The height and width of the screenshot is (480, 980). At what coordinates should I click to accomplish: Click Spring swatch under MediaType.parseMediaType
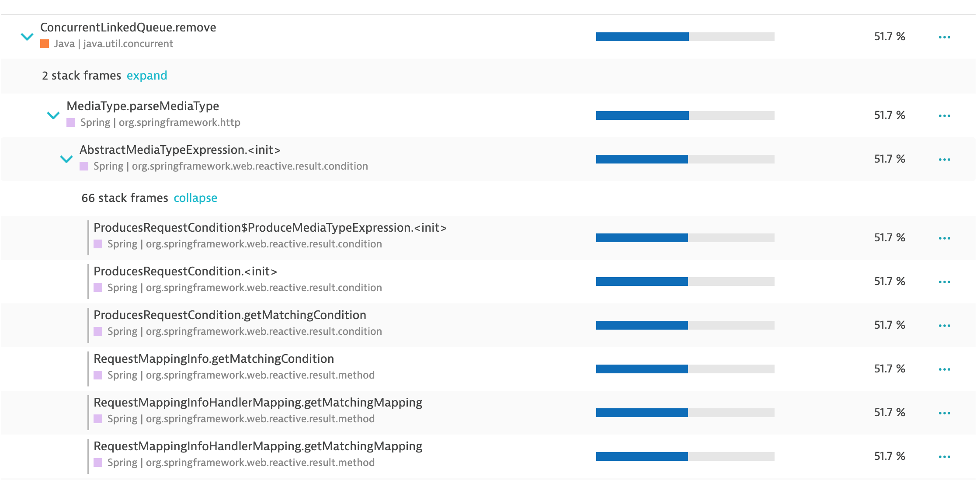(x=71, y=122)
